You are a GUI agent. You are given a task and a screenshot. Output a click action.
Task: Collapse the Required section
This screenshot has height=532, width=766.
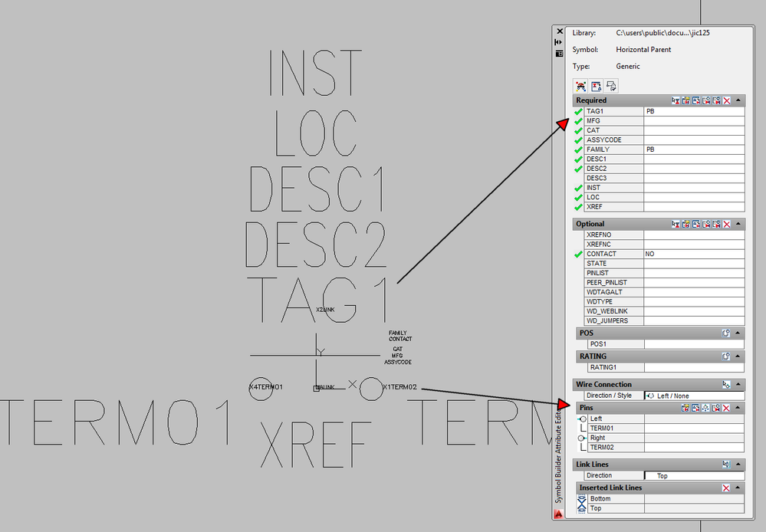(x=738, y=100)
